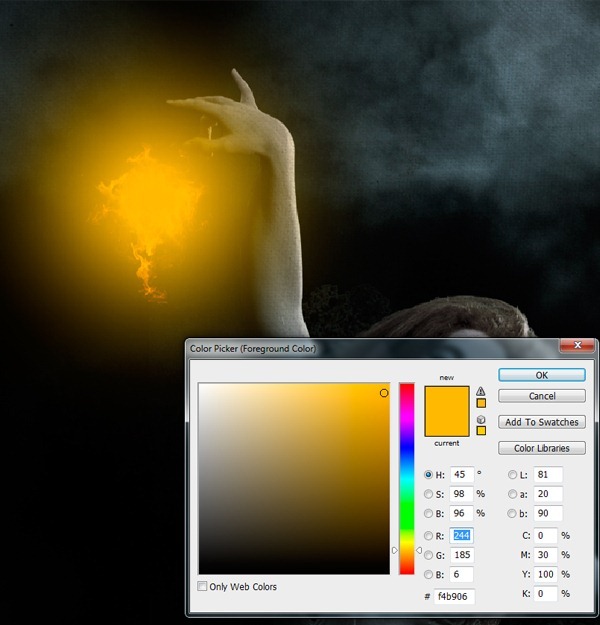Click the RGB blue value field showing 6

462,574
